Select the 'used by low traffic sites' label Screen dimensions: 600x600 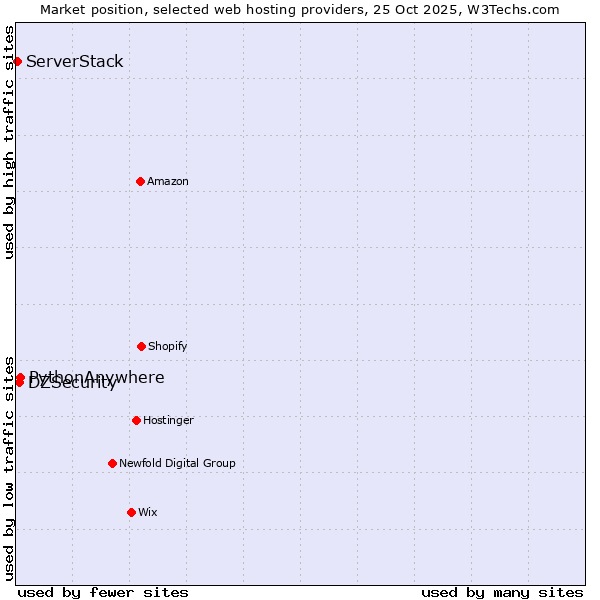[x=9, y=467]
